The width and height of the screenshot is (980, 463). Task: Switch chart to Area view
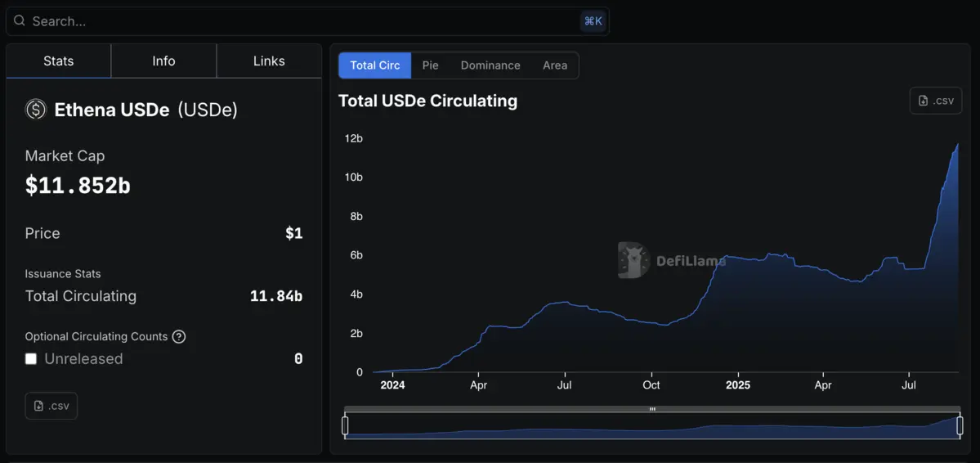pyautogui.click(x=555, y=65)
